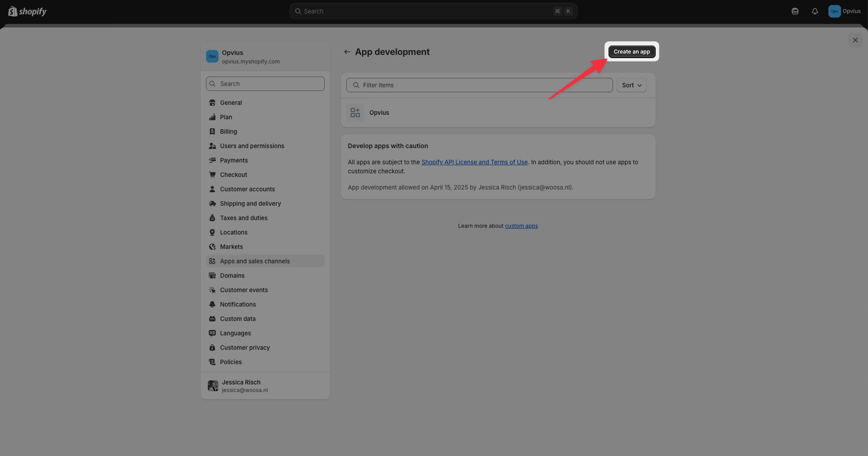The width and height of the screenshot is (868, 456).
Task: Click the opvius.myshopify.com store URL
Action: click(x=251, y=62)
